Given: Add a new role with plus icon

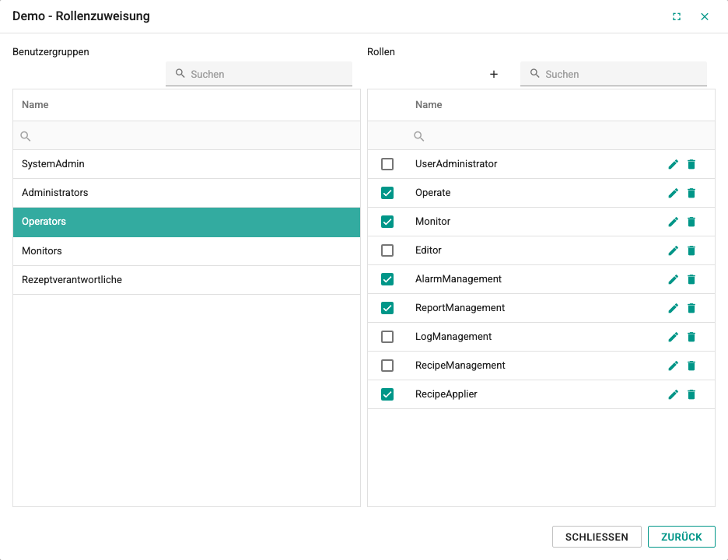Looking at the screenshot, I should point(494,75).
